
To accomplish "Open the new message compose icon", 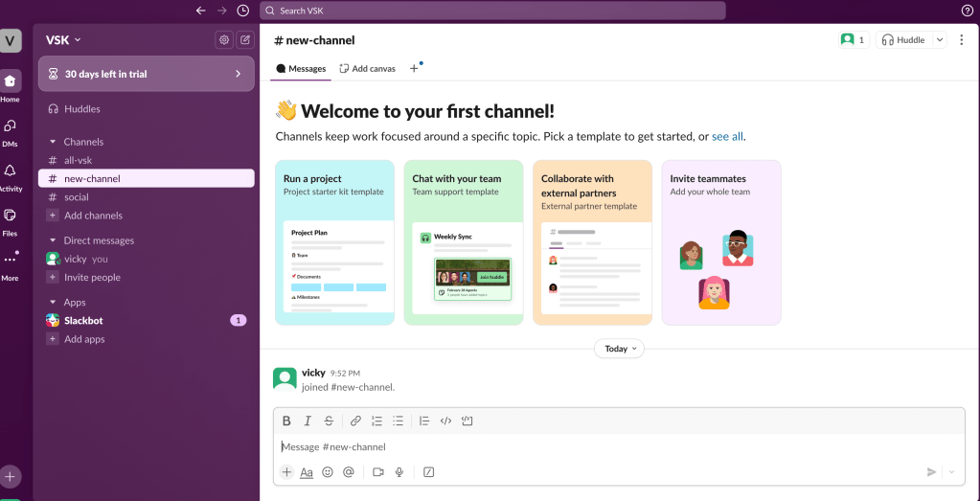I will [x=245, y=40].
